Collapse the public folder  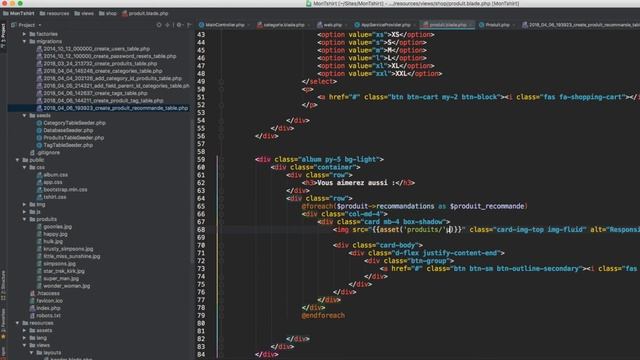click(x=18, y=160)
